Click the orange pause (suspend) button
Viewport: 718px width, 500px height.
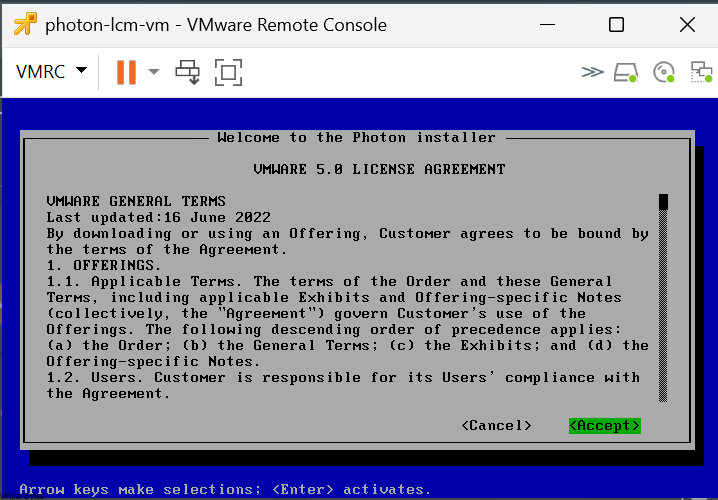pyautogui.click(x=126, y=72)
